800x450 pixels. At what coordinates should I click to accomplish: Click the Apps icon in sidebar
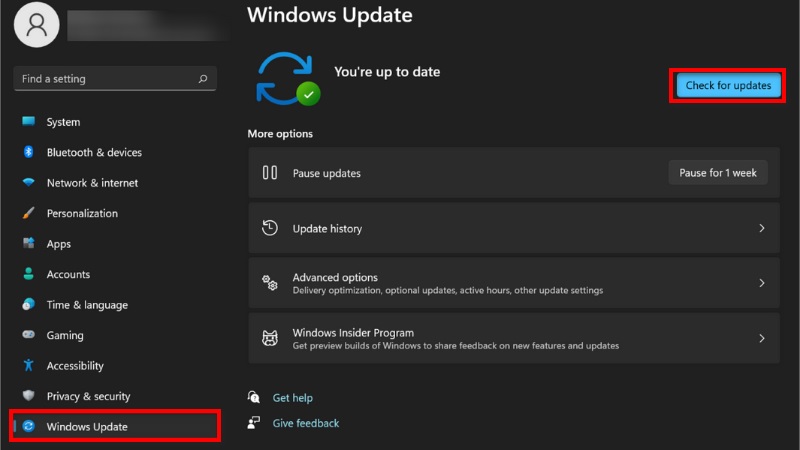tap(29, 243)
